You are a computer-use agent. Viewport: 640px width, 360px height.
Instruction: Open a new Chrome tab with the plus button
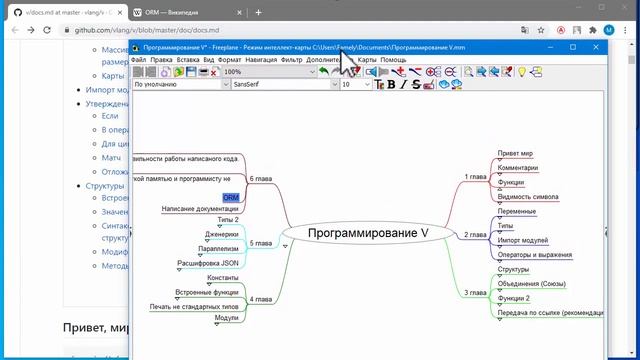coord(258,13)
